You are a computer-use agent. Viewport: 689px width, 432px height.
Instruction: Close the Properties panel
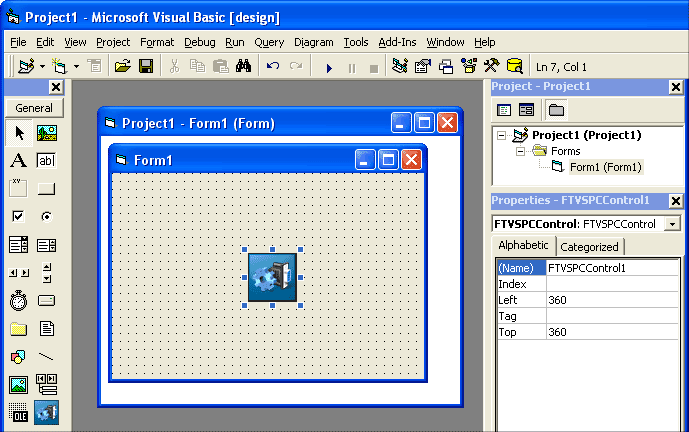pos(676,201)
